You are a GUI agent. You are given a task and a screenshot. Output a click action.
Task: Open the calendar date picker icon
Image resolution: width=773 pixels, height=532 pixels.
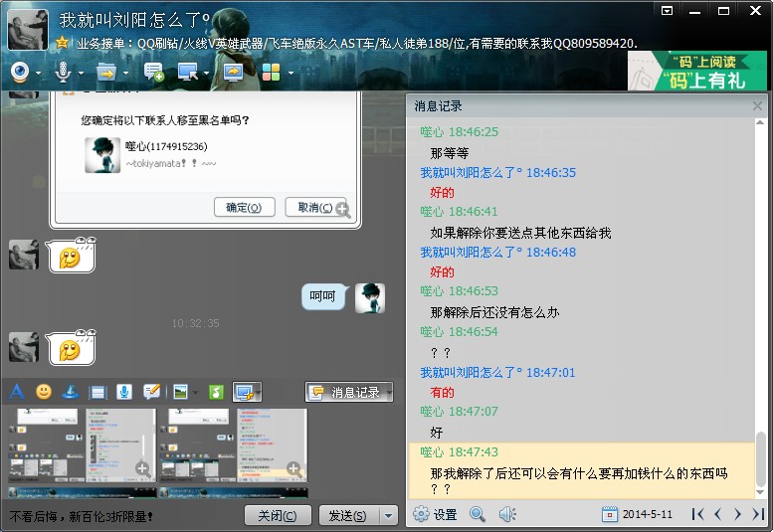(610, 514)
